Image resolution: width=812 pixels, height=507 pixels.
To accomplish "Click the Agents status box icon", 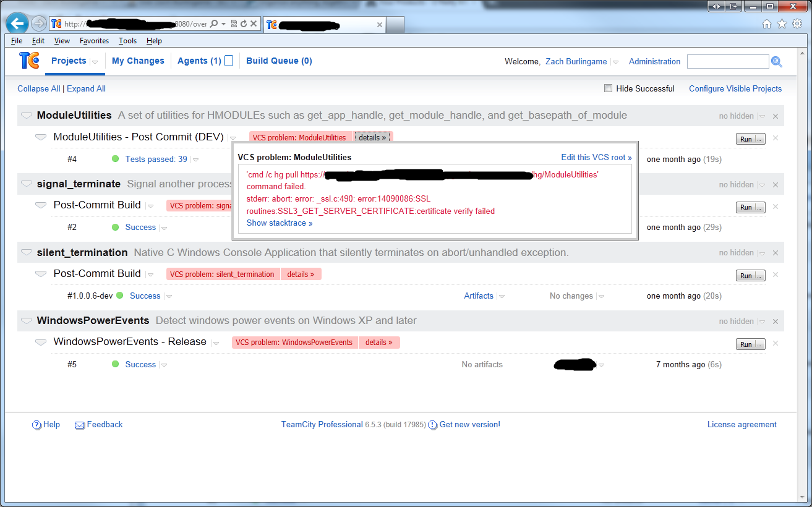I will (x=229, y=61).
